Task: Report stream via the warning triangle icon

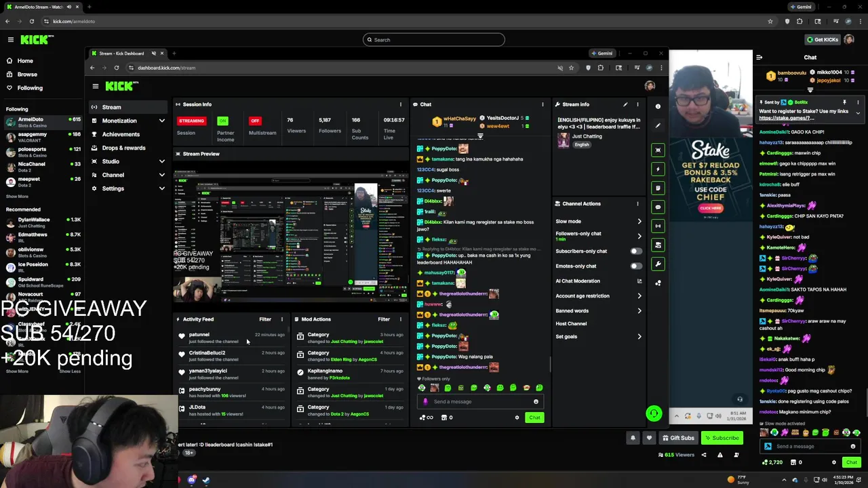Action: [719, 455]
